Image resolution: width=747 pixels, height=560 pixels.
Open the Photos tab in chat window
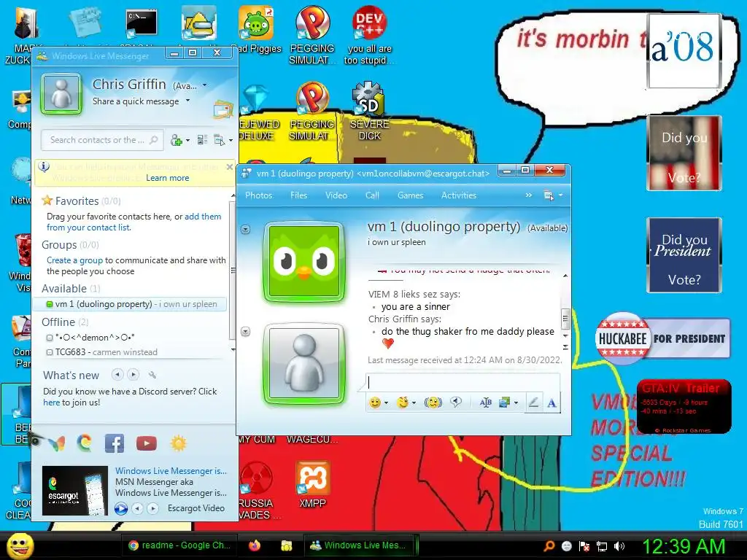point(259,195)
